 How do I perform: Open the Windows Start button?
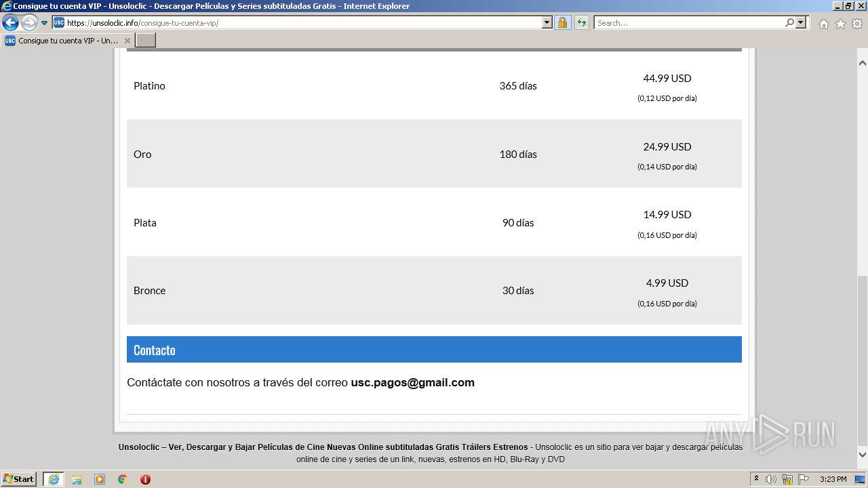point(19,479)
